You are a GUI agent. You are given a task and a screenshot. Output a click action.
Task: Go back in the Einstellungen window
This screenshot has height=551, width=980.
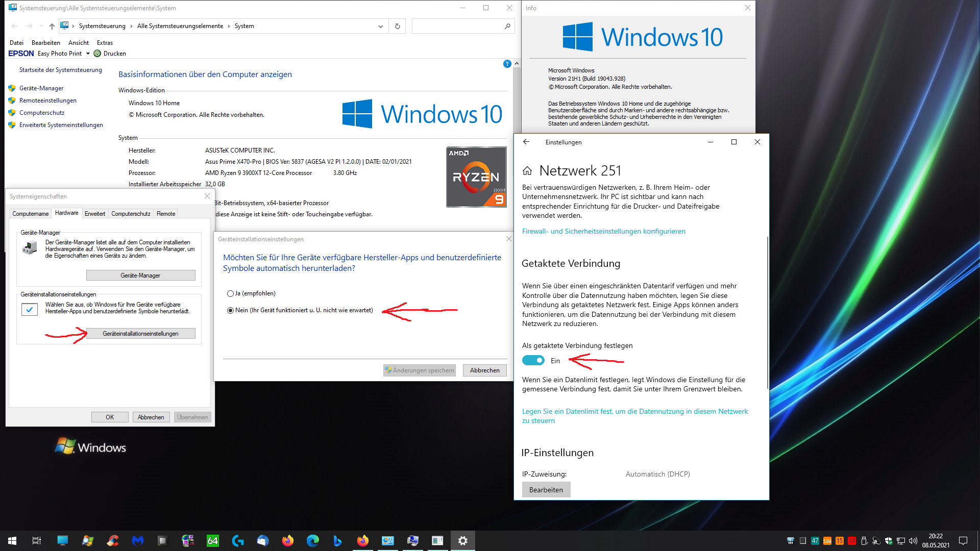[x=526, y=142]
